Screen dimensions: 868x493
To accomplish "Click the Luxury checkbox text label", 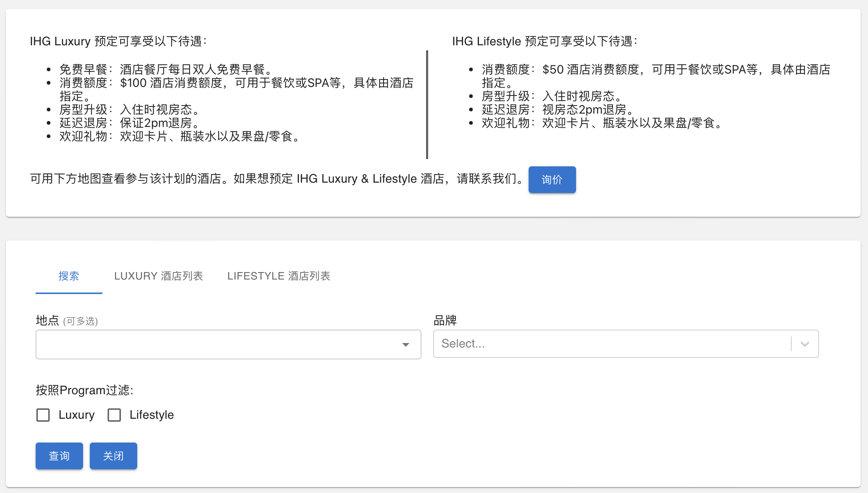I will (76, 415).
